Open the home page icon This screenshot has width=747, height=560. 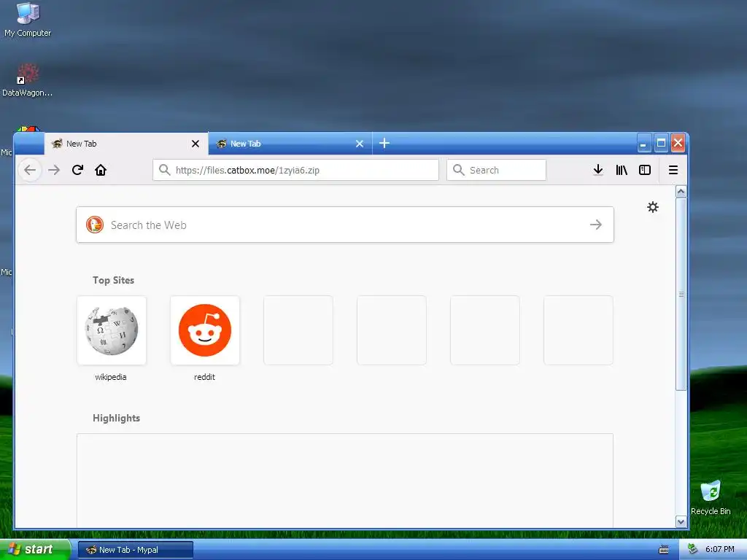101,170
